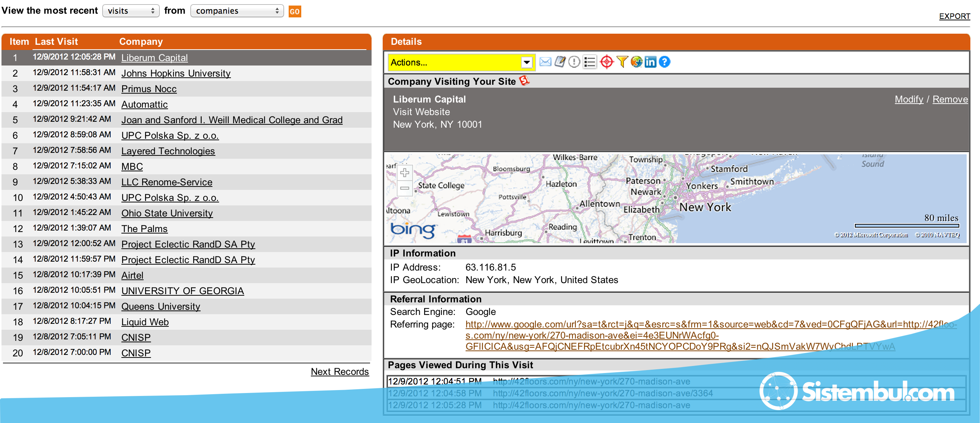
Task: Click the bulleted list icon
Action: pyautogui.click(x=589, y=62)
